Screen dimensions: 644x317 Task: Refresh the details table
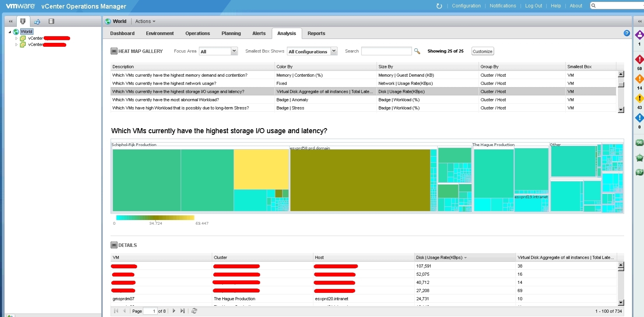click(195, 311)
